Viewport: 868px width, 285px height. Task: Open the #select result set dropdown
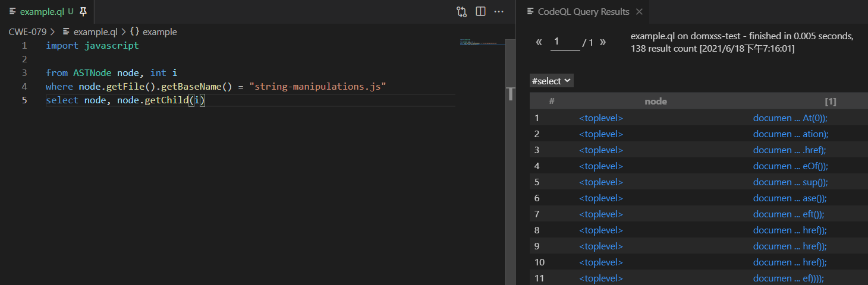pos(551,81)
